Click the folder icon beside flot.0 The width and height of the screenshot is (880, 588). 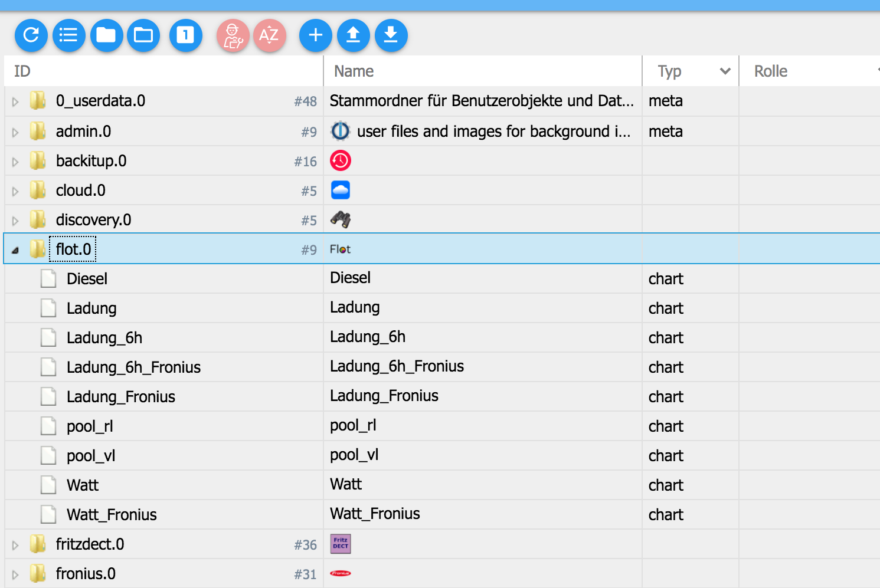click(38, 249)
